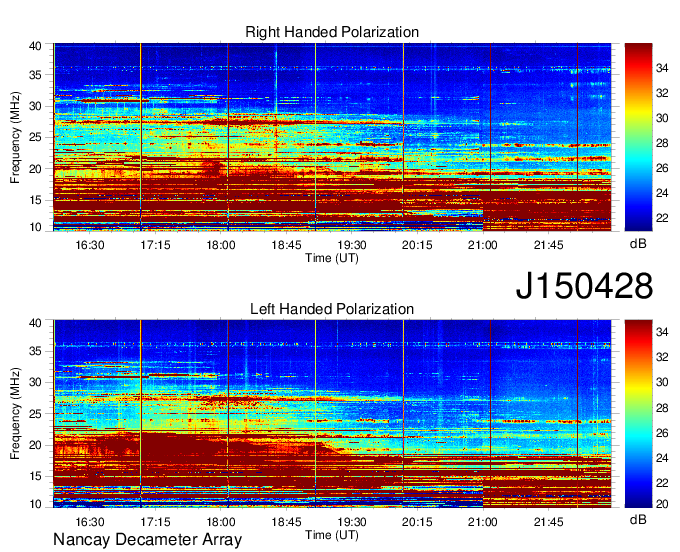Click the dB unit label of Left Handed colorbar
Screen dimensions: 680x552
click(638, 519)
